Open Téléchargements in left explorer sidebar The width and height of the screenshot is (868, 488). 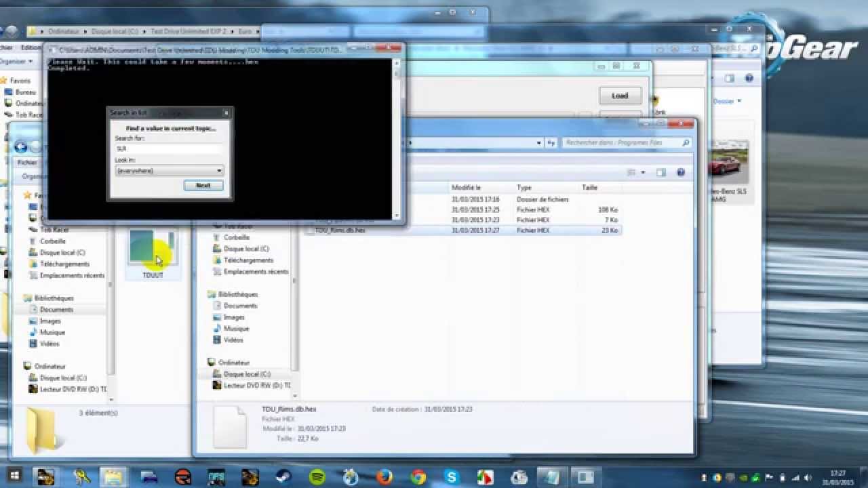click(x=64, y=264)
